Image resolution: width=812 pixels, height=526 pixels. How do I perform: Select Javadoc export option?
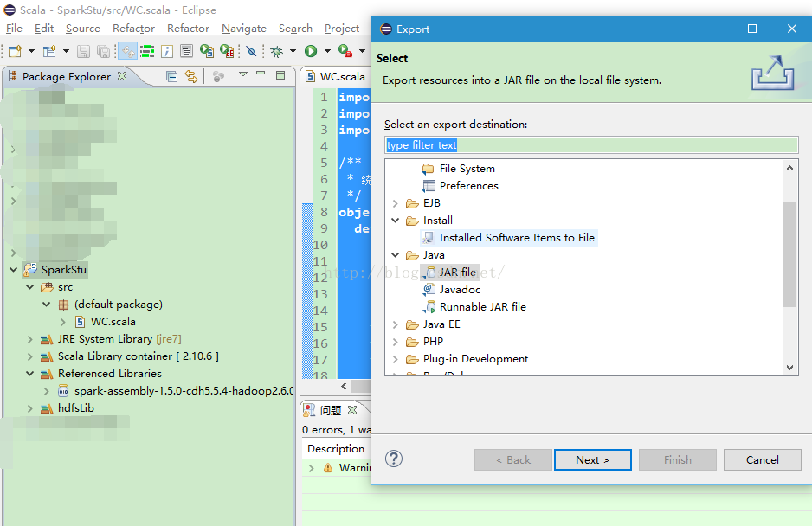click(460, 290)
